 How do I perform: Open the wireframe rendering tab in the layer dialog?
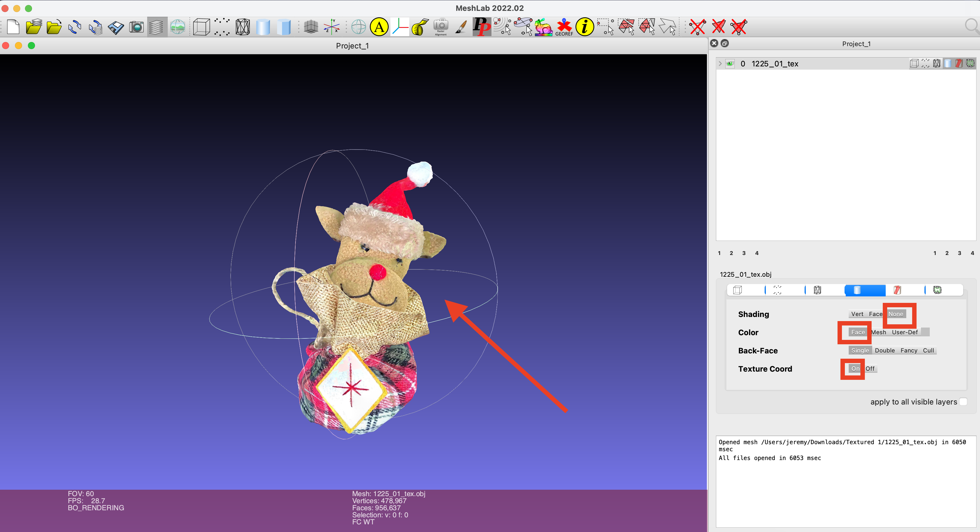[x=818, y=290]
